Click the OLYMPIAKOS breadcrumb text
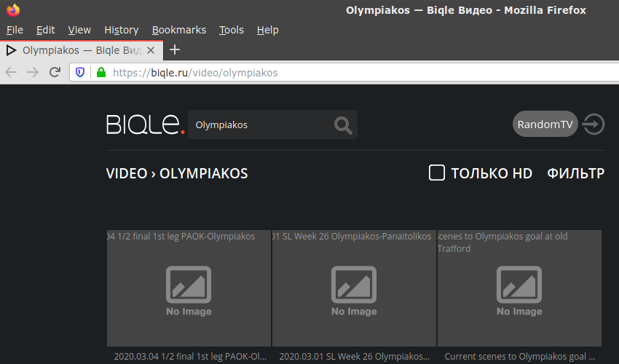 (204, 173)
